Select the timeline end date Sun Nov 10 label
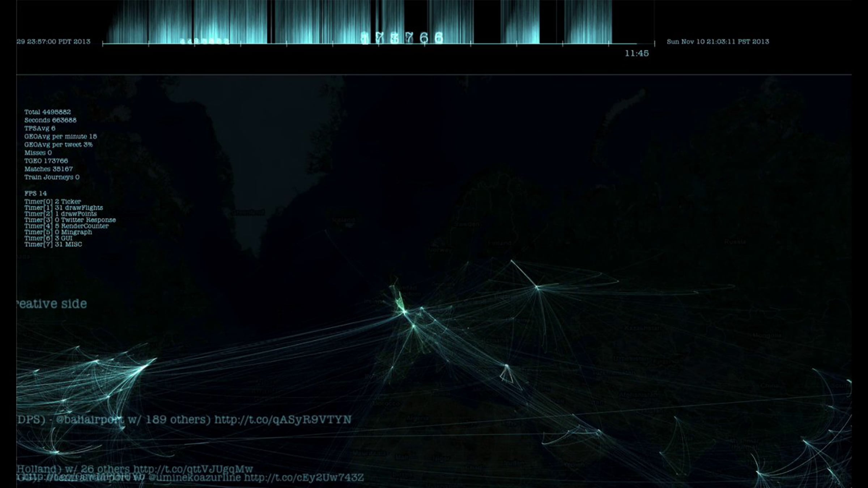Image resolution: width=868 pixels, height=488 pixels. coord(718,42)
